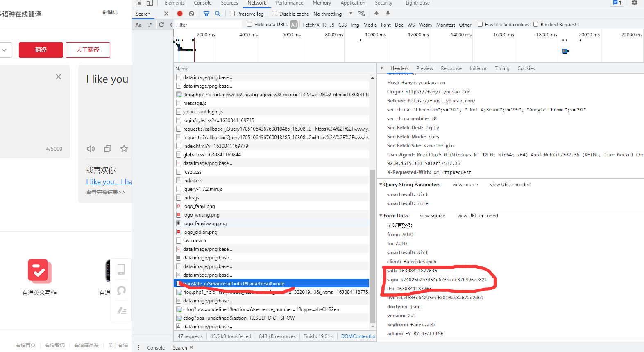Toggle the network filter funnel icon
Image resolution: width=644 pixels, height=352 pixels.
tap(206, 14)
